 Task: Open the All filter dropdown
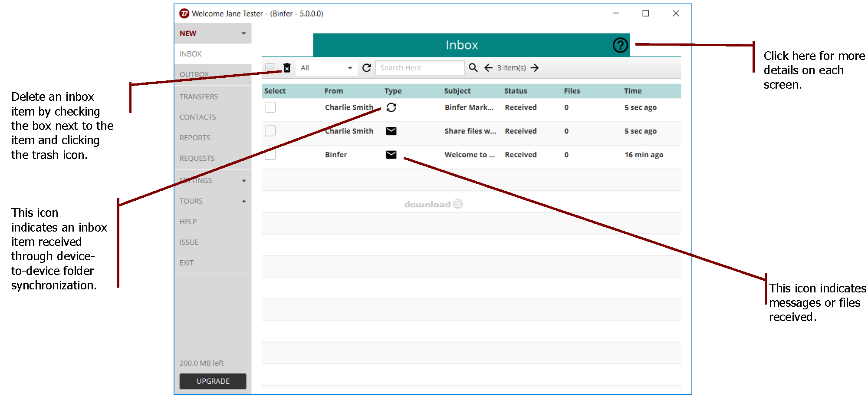pyautogui.click(x=326, y=68)
